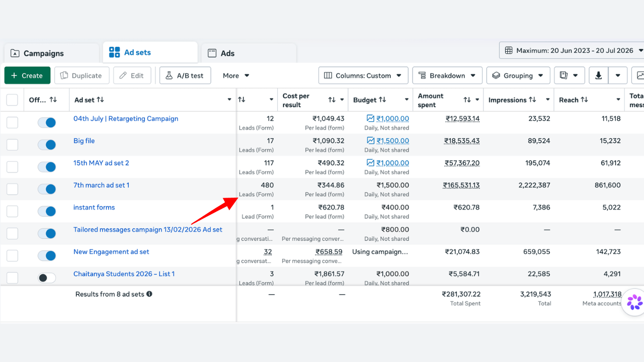Viewport: 644px width, 362px height.
Task: Open the export options arrow
Action: 618,75
